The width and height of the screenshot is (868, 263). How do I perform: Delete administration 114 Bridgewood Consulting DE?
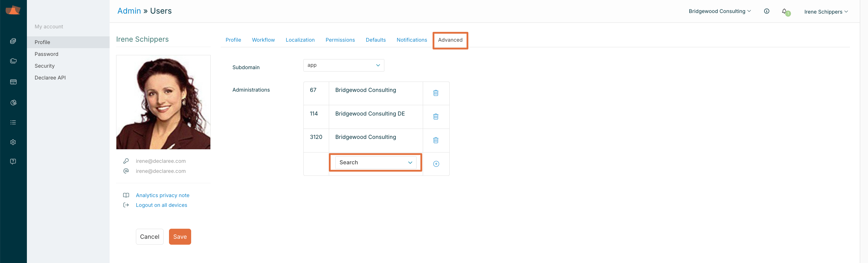click(x=436, y=117)
